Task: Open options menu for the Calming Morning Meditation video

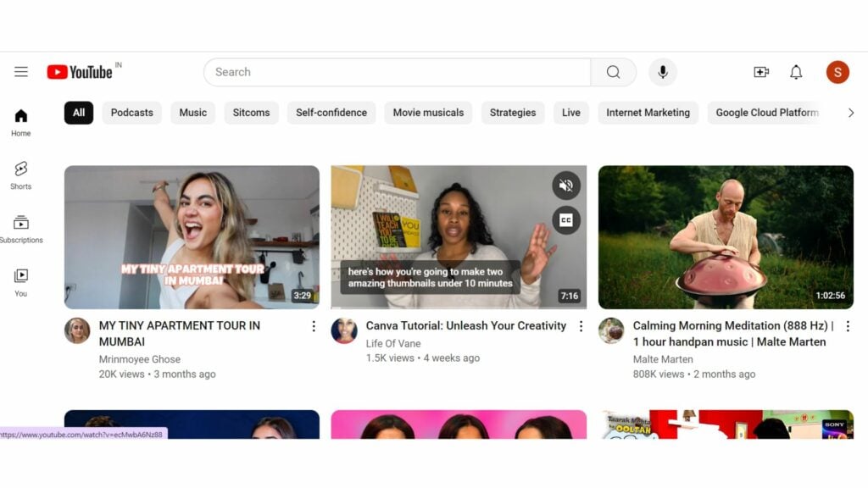Action: coord(849,325)
